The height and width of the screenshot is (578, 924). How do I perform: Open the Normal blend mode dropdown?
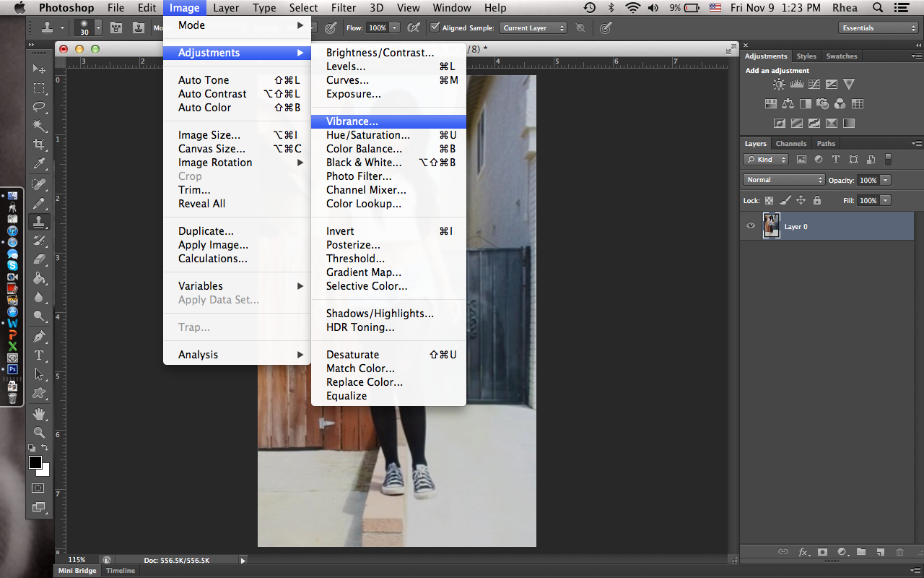coord(784,180)
